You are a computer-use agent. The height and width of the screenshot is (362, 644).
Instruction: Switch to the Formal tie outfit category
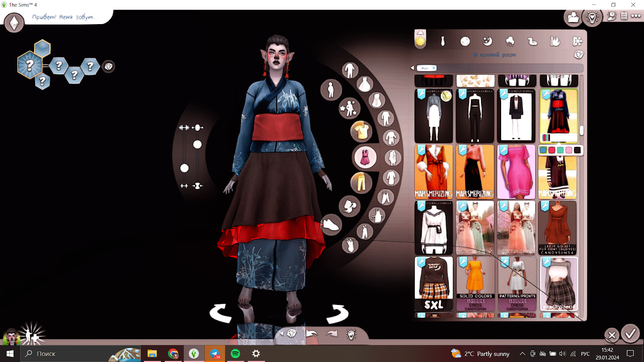[x=443, y=41]
